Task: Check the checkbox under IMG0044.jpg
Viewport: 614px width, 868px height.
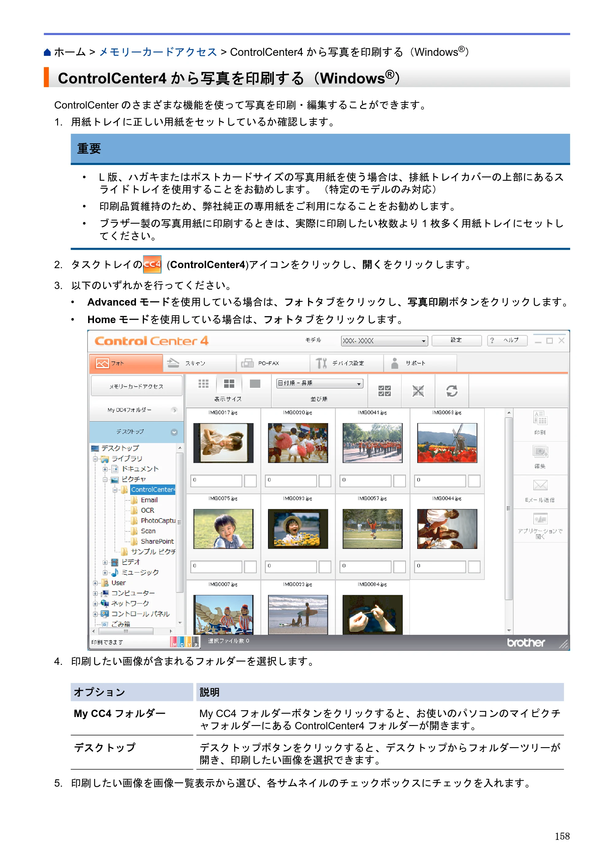Action: 474,567
